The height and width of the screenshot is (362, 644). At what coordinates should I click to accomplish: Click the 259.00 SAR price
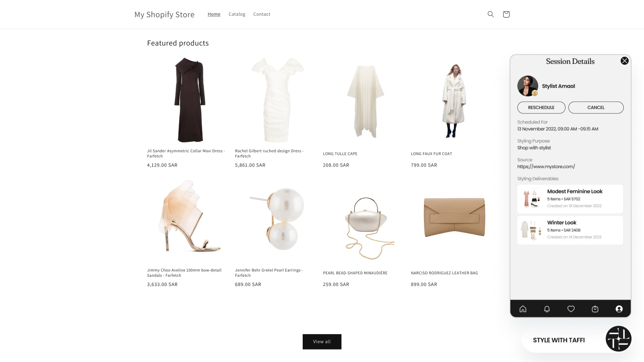[x=336, y=284]
